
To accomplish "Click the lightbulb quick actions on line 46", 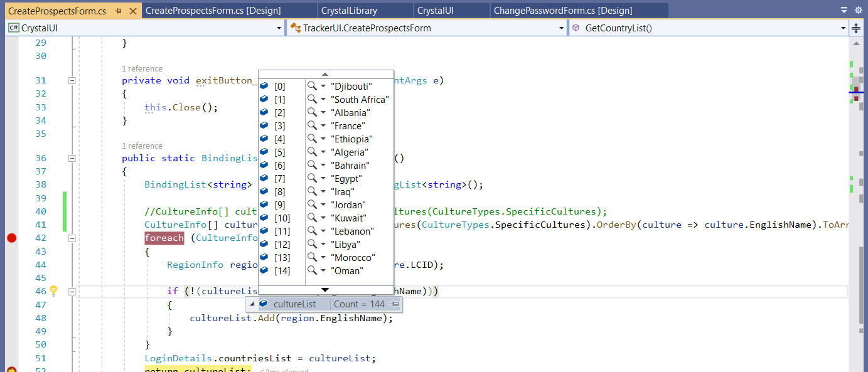I will point(53,291).
